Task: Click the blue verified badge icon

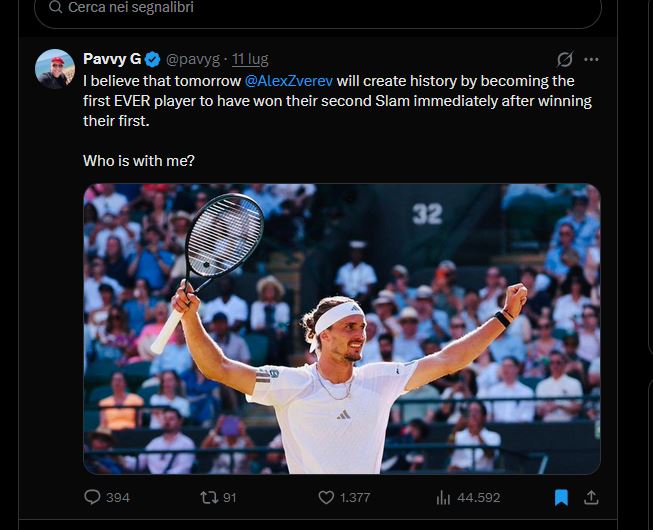Action: point(153,60)
